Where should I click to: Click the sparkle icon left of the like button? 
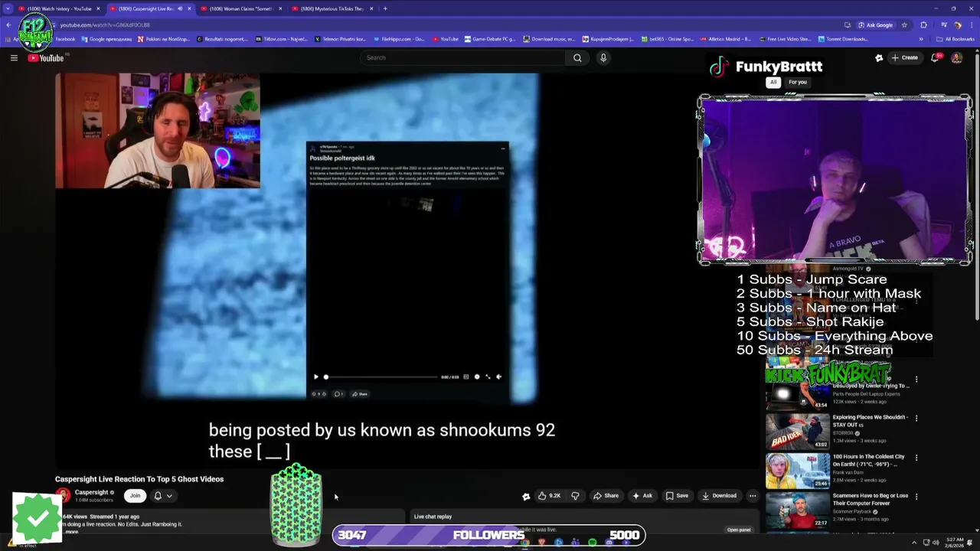pyautogui.click(x=526, y=496)
